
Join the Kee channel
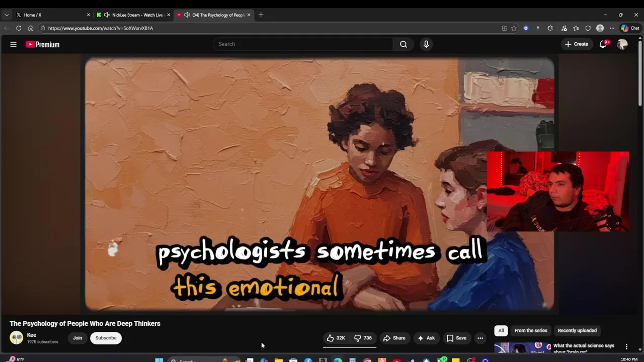coord(77,338)
